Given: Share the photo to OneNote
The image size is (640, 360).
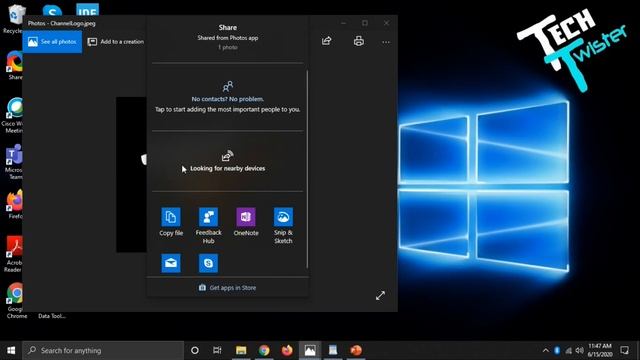Looking at the screenshot, I should 246,222.
